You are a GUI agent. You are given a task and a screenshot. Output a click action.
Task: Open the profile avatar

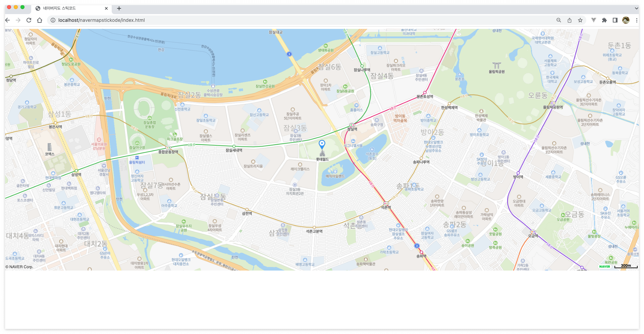[626, 20]
